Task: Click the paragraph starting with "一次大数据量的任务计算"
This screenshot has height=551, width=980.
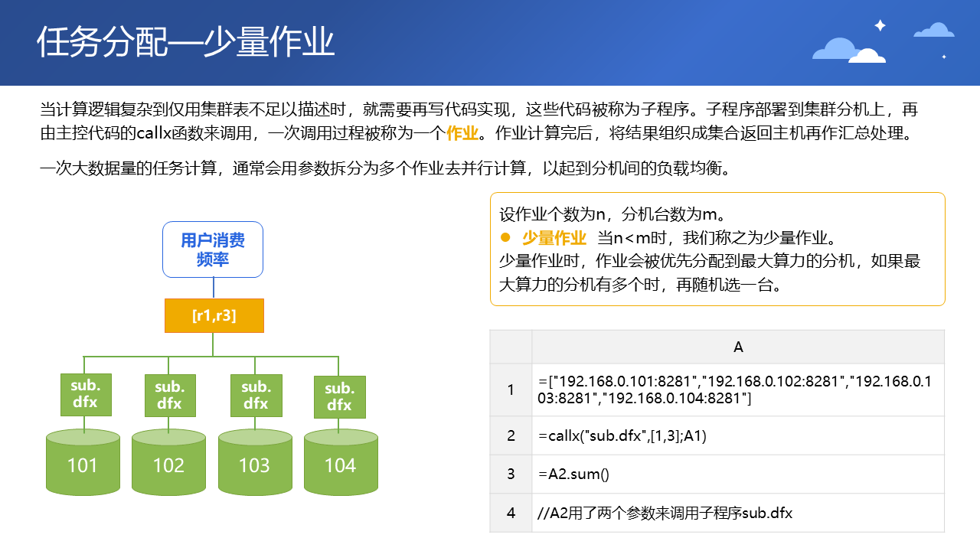Action: 389,168
